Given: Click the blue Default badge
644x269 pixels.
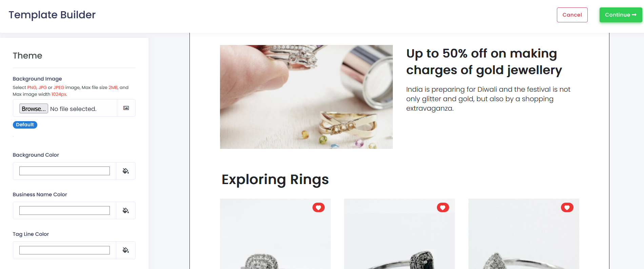Looking at the screenshot, I should pyautogui.click(x=25, y=125).
